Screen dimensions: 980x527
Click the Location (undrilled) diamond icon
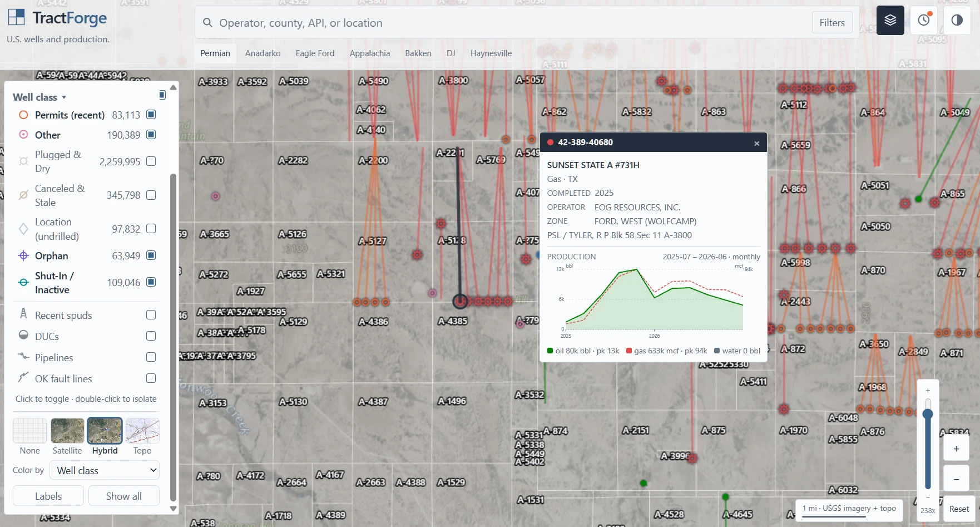tap(23, 229)
